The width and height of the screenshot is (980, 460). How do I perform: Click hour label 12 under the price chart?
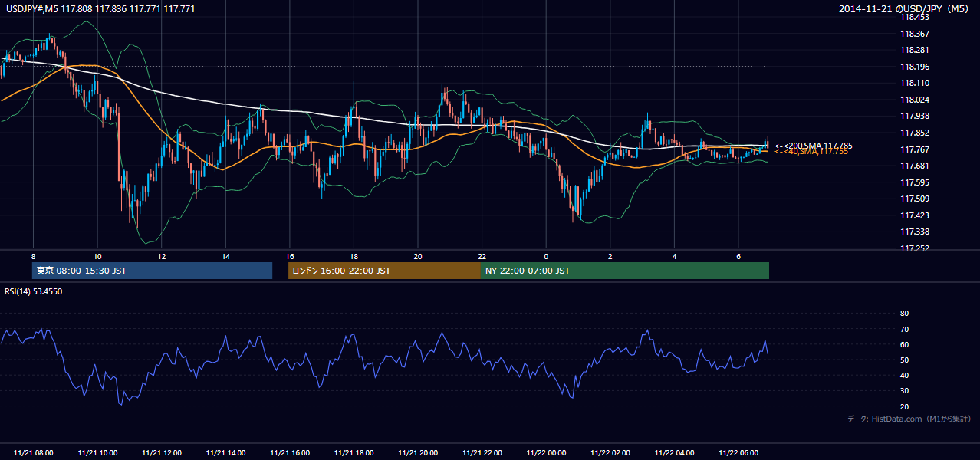click(x=162, y=255)
